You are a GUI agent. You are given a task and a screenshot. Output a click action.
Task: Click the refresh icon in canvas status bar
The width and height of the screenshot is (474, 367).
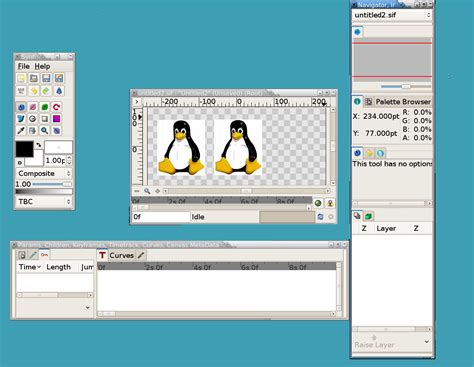point(320,217)
